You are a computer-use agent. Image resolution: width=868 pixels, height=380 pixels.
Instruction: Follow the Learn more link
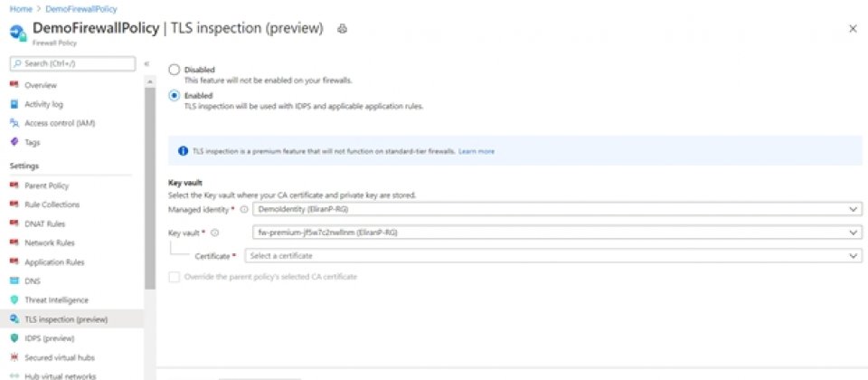476,151
